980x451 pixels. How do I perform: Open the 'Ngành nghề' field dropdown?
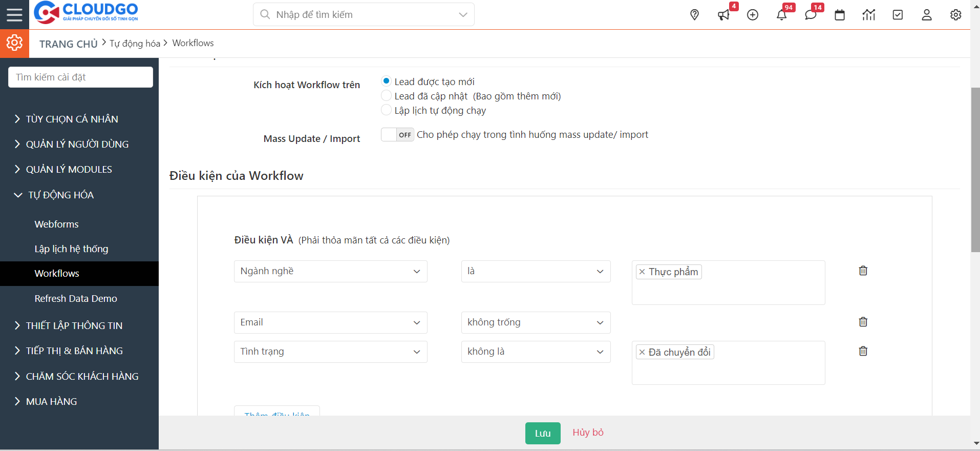(330, 271)
